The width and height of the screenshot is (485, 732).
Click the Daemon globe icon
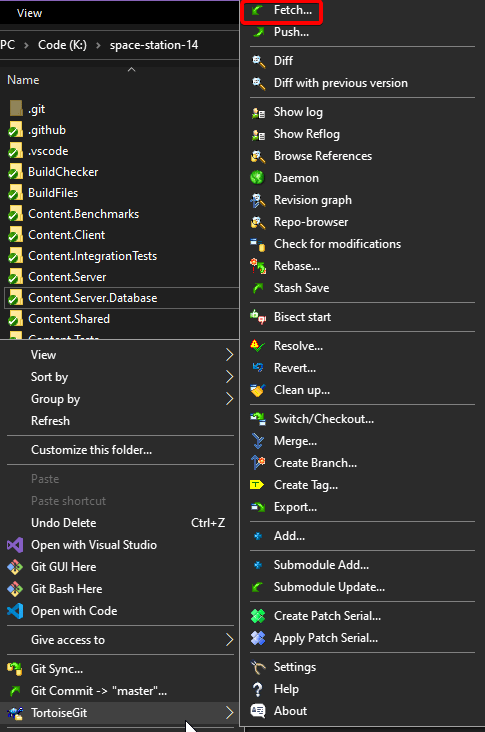[257, 178]
